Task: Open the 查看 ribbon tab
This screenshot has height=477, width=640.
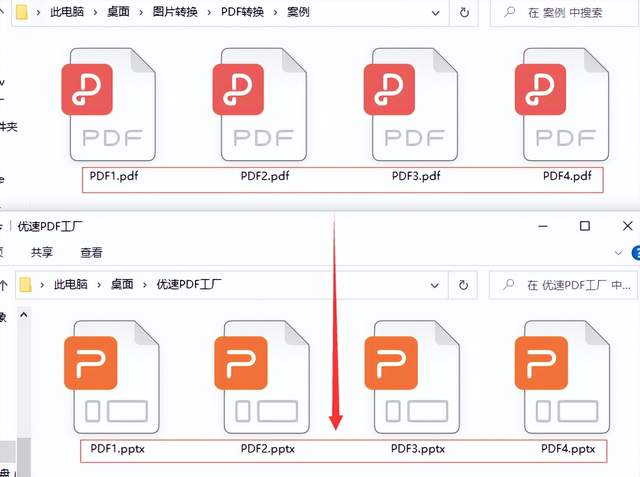Action: point(91,253)
